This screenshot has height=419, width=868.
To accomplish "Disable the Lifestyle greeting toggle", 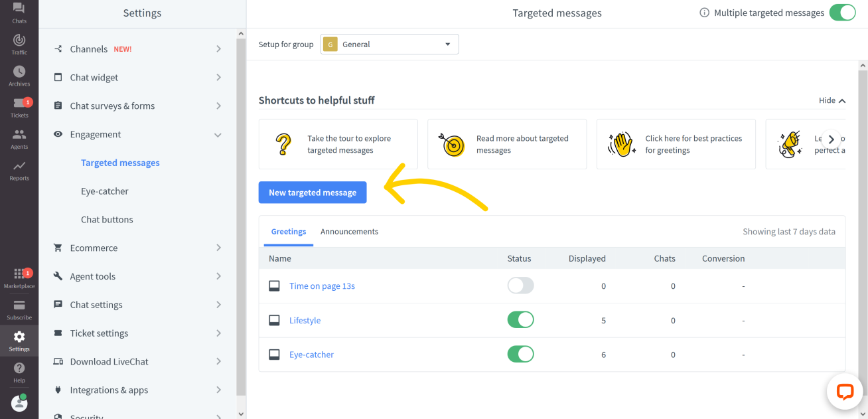I will (x=520, y=320).
